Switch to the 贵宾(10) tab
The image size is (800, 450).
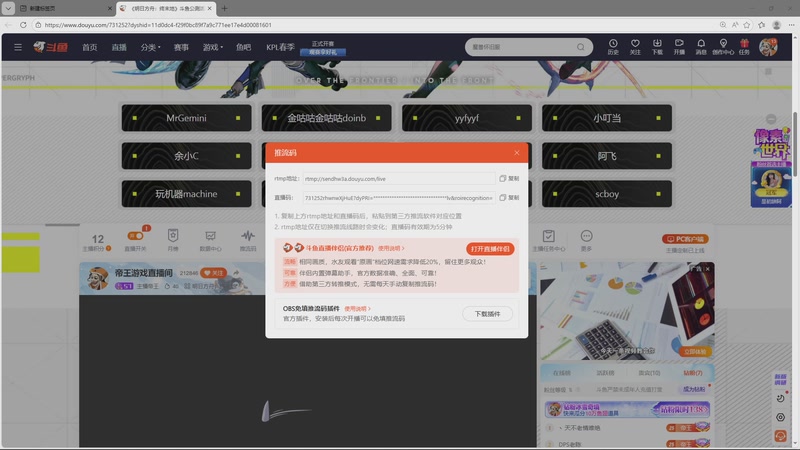tap(649, 373)
